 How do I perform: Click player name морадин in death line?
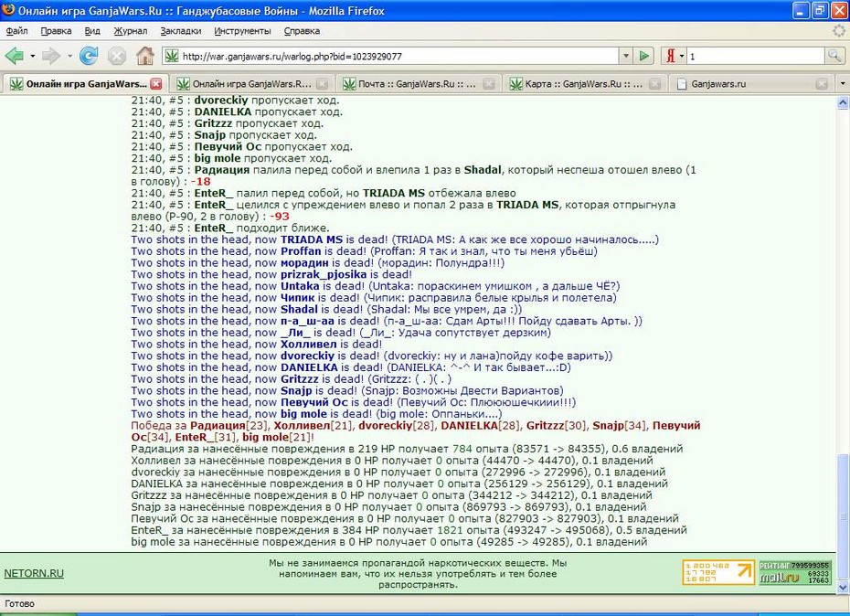click(x=304, y=262)
